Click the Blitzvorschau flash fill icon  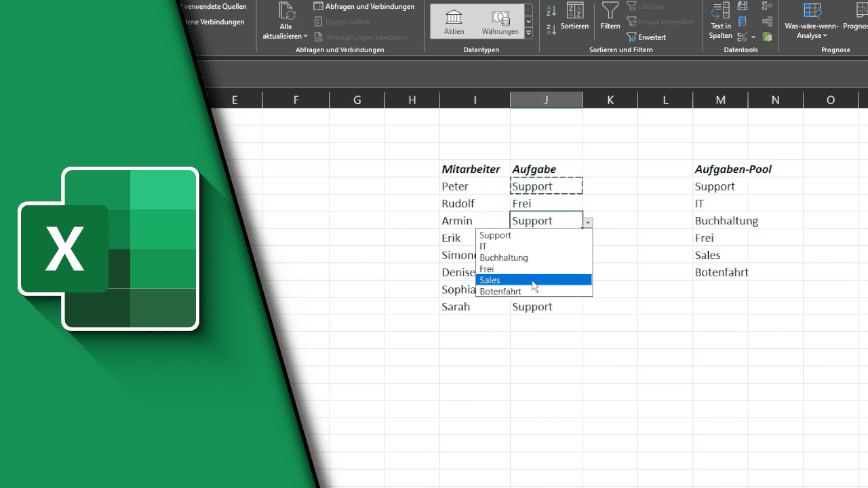(743, 6)
